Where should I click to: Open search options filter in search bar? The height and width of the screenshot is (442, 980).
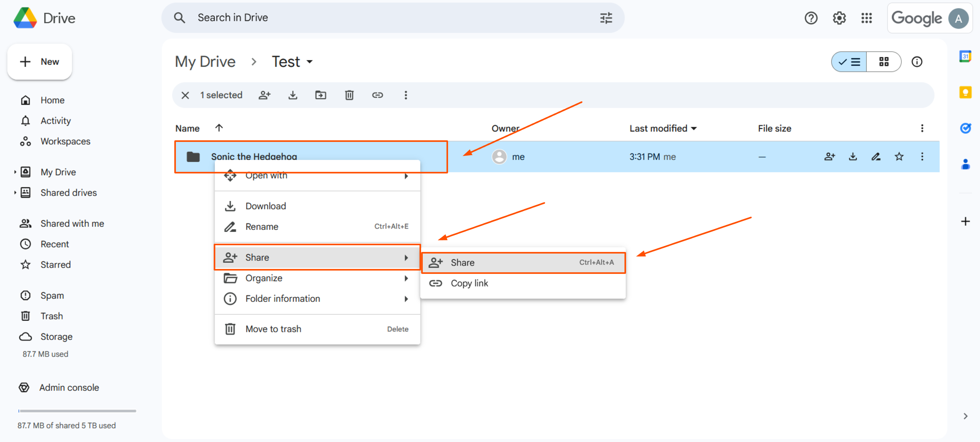pos(606,18)
